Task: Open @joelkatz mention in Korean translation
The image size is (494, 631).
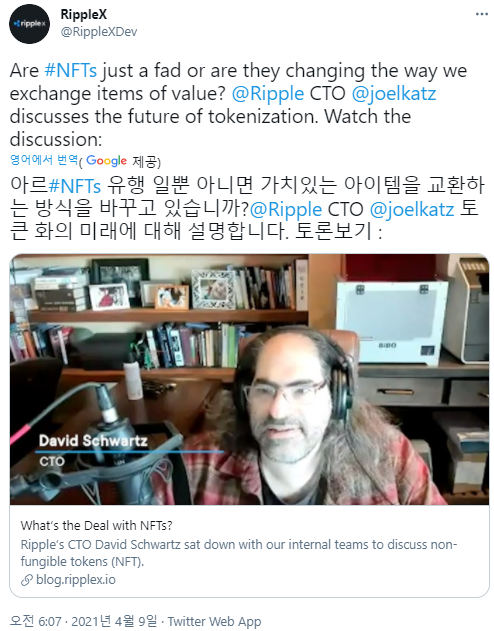Action: 412,209
